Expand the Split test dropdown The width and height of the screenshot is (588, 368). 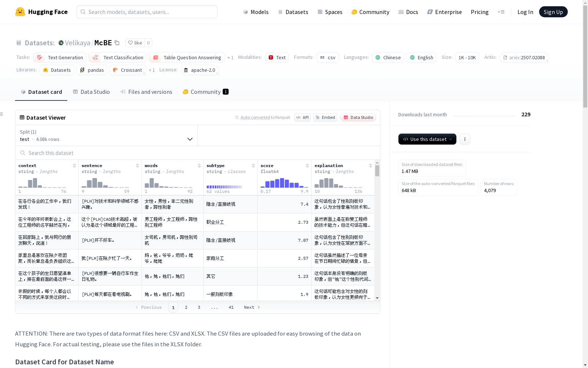107,135
